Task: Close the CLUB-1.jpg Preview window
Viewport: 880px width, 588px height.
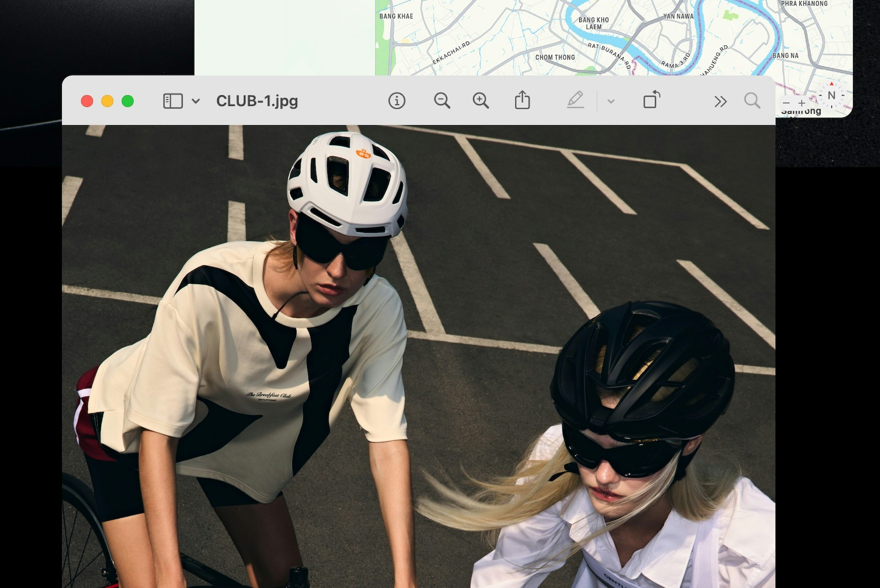Action: (x=87, y=101)
